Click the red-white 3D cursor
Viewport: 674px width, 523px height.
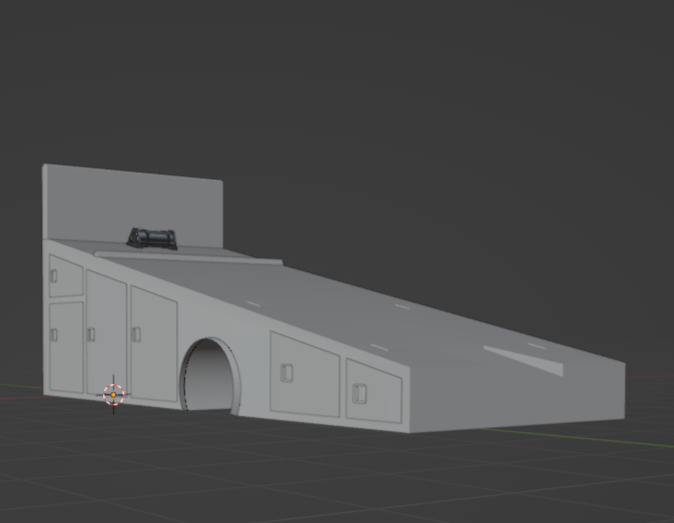point(113,395)
